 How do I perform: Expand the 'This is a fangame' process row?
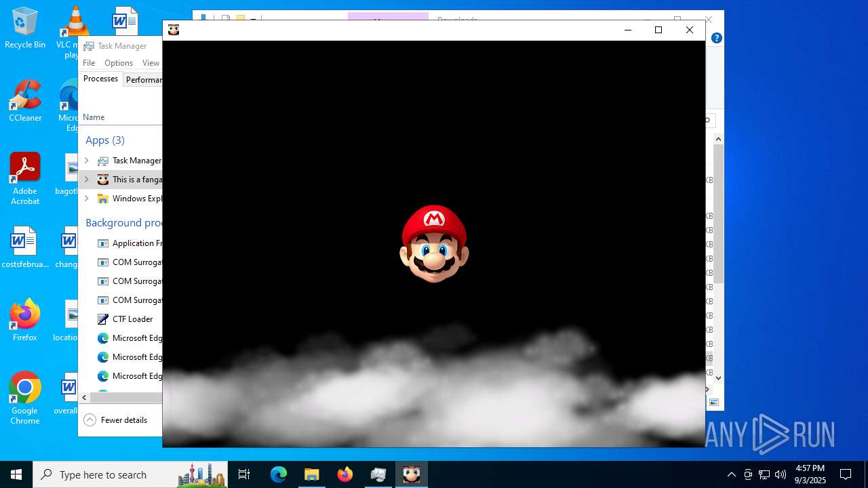click(86, 180)
